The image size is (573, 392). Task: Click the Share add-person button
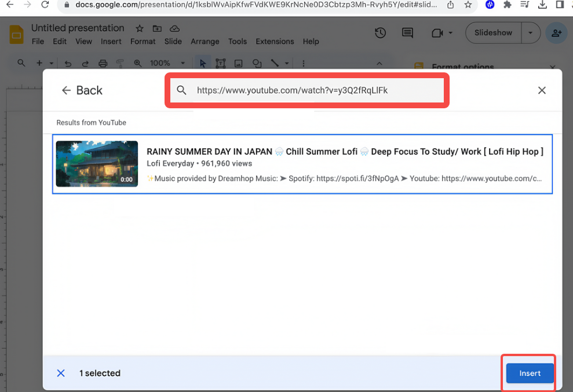point(557,33)
